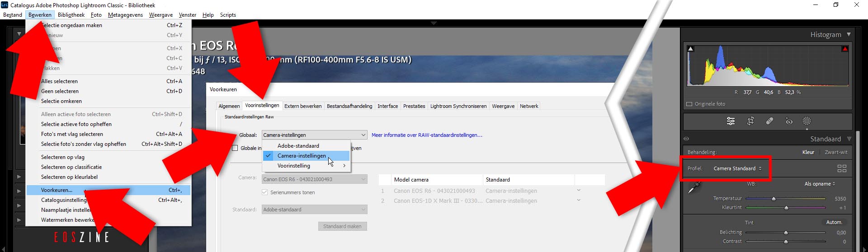Tick the Globale instellingen checkbox
This screenshot has width=868, height=252.
pos(235,148)
